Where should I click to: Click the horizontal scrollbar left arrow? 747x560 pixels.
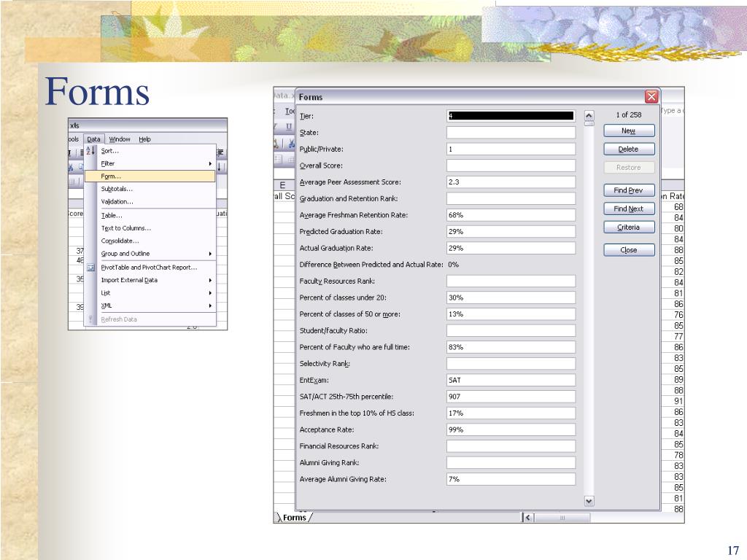528,517
